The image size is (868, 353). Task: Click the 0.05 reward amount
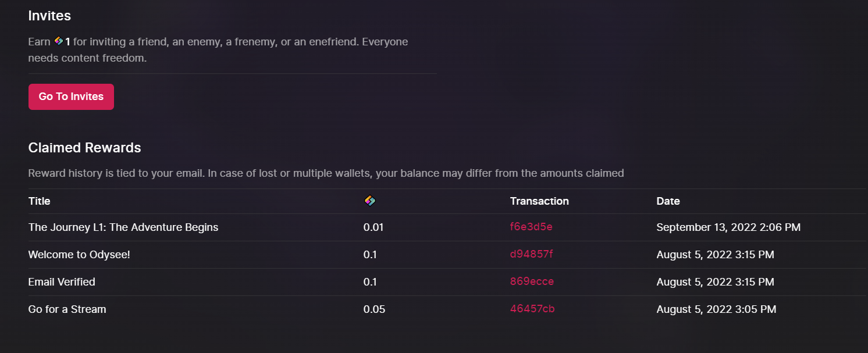click(374, 309)
